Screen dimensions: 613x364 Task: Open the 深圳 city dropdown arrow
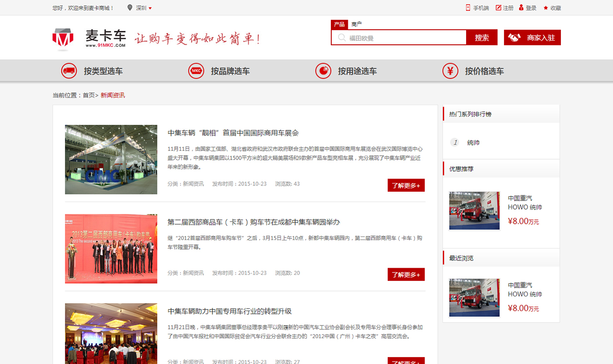[150, 8]
